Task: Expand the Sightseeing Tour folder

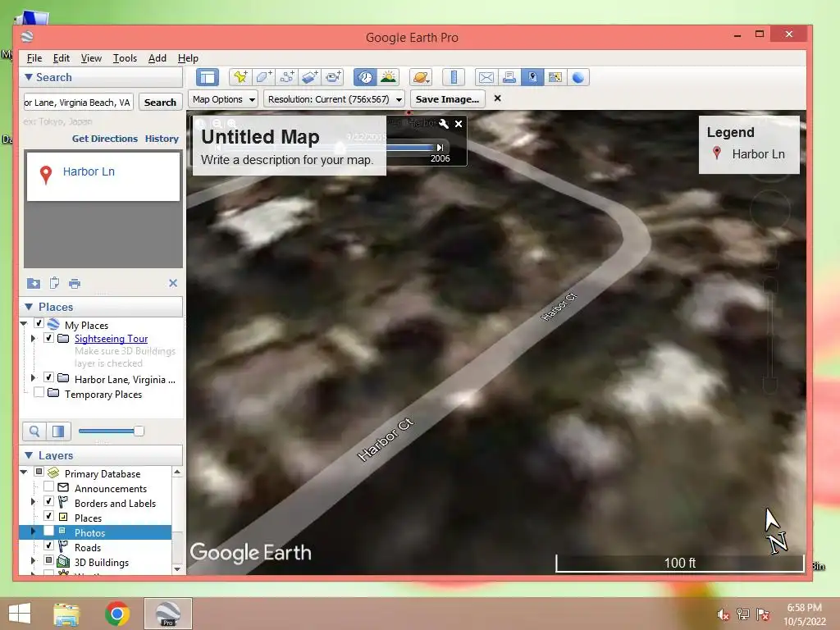Action: 33,339
